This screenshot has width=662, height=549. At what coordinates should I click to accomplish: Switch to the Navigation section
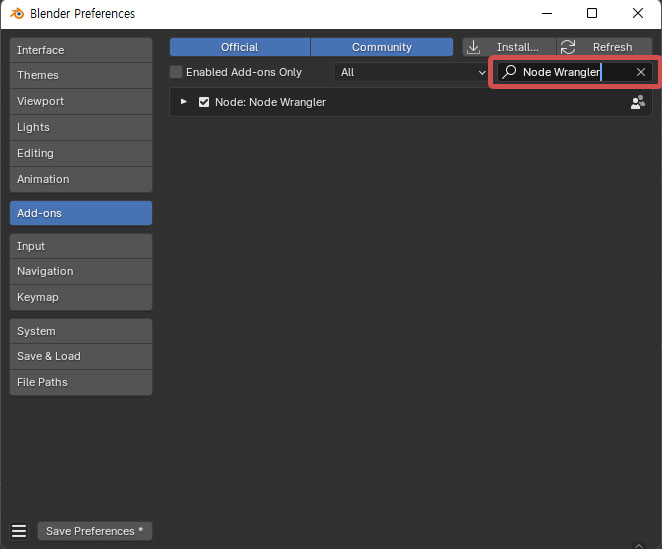(81, 272)
